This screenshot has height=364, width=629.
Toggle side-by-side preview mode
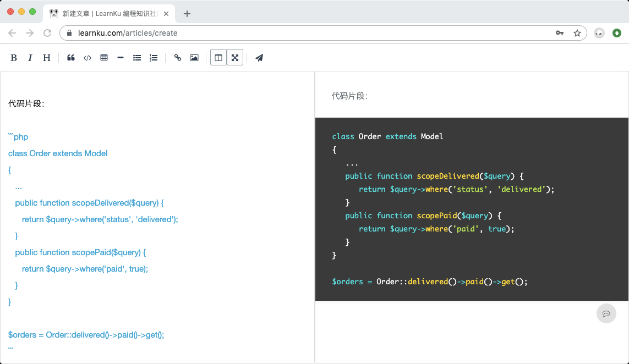point(218,58)
